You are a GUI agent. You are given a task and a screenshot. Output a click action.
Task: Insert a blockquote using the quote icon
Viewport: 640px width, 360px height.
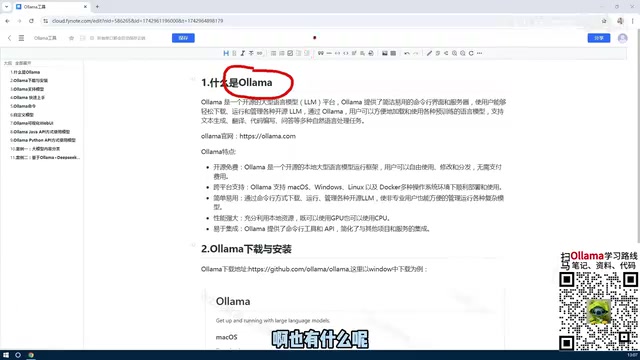coord(320,53)
